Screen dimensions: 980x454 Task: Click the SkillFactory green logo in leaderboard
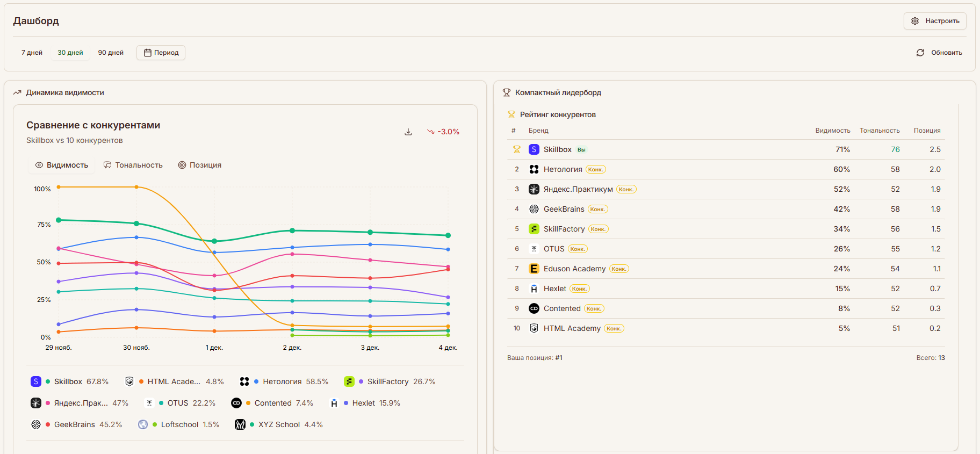[x=534, y=229]
